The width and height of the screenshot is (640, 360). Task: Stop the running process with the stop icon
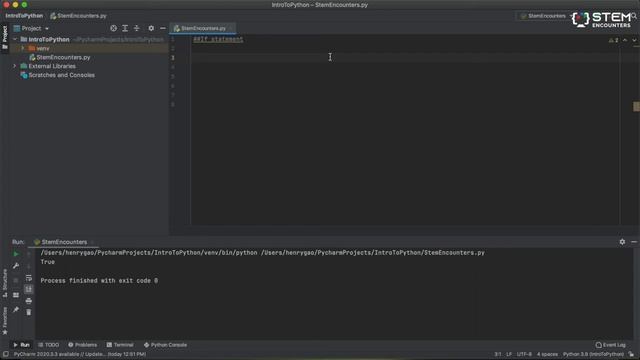[16, 280]
